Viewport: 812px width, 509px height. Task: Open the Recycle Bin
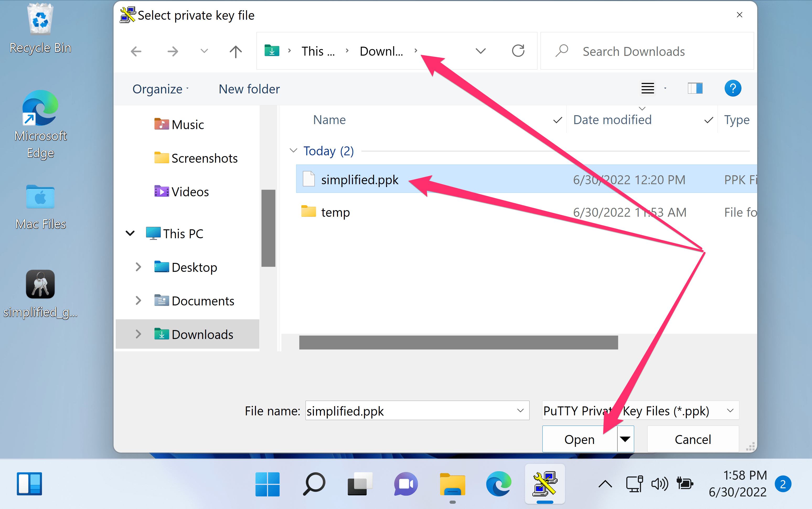coord(40,19)
